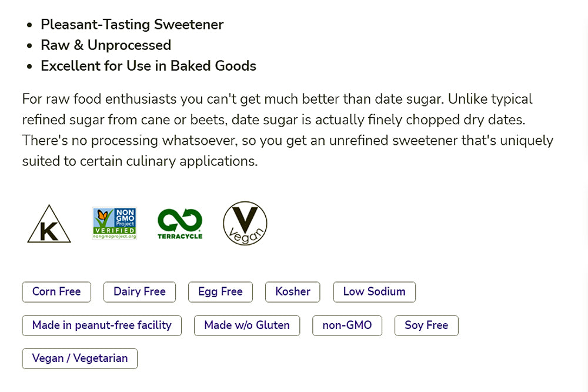This screenshot has width=588, height=392.
Task: Click the Made in peanut-free facility tag
Action: (102, 325)
